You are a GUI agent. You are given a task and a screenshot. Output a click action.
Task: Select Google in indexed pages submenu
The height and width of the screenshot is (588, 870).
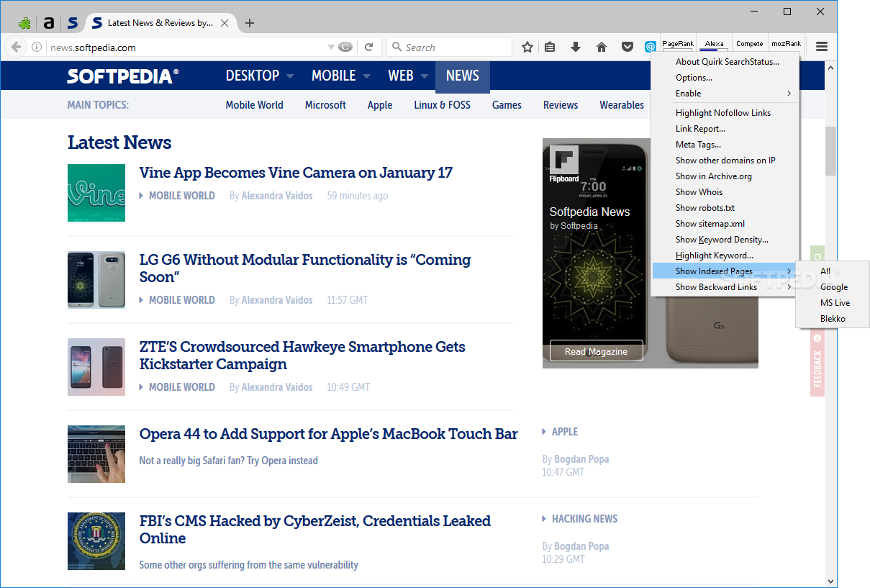(833, 287)
